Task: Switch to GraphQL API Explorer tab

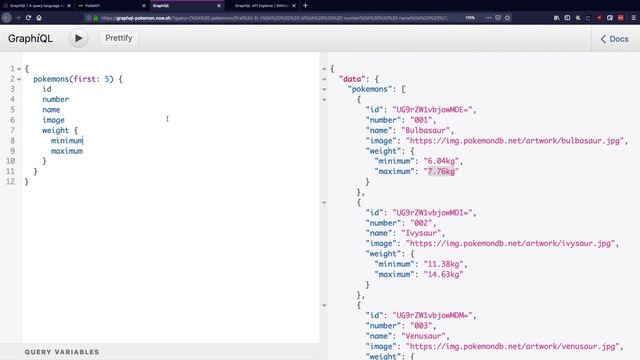Action: pos(261,6)
